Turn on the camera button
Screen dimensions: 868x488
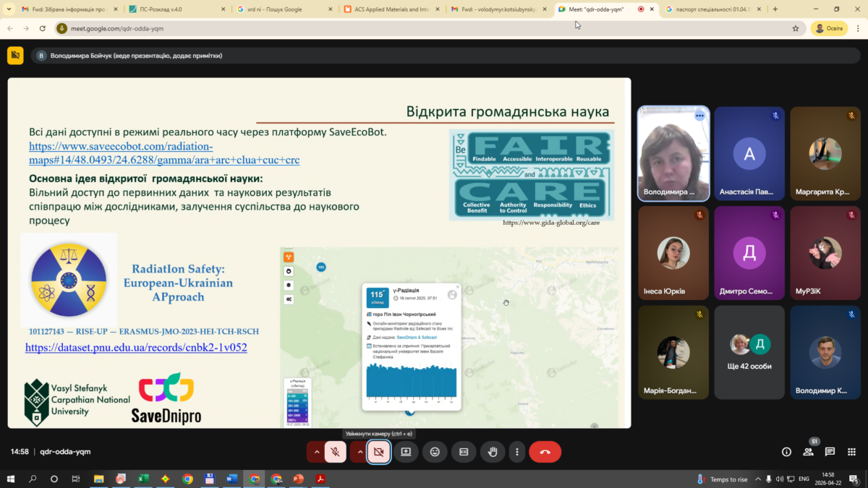pyautogui.click(x=378, y=452)
